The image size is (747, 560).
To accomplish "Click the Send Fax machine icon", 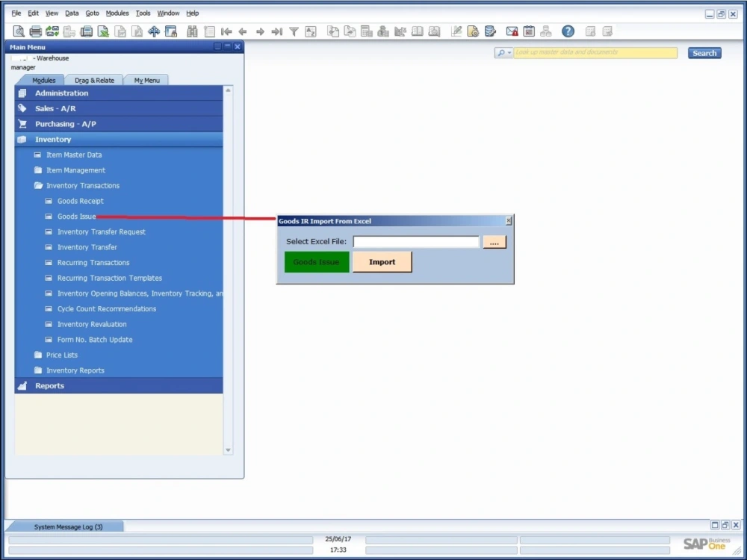I will pos(86,31).
